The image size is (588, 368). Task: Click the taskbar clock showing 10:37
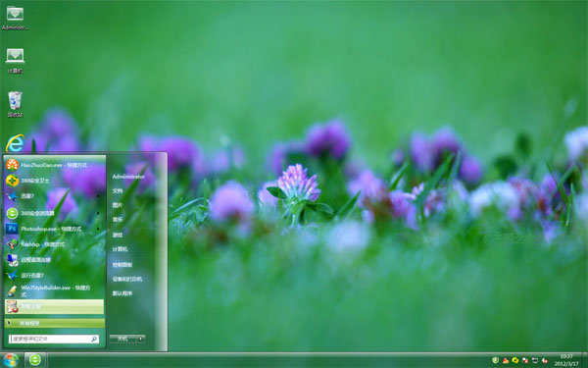[x=566, y=360]
